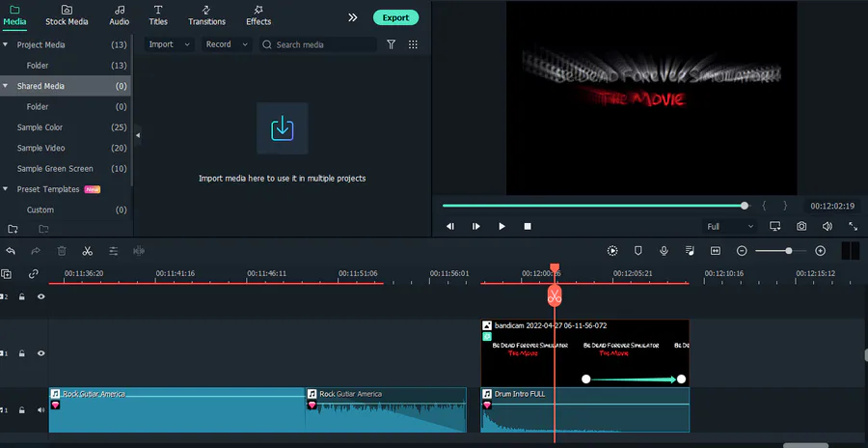This screenshot has height=448, width=868.
Task: Delete folder icon at panel bottom
Action: pos(43,229)
